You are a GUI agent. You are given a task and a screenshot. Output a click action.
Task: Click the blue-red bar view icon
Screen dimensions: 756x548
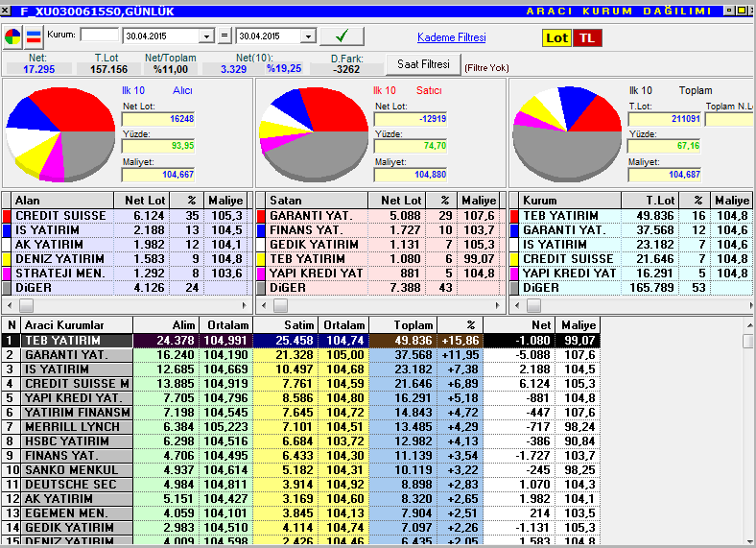tap(34, 37)
